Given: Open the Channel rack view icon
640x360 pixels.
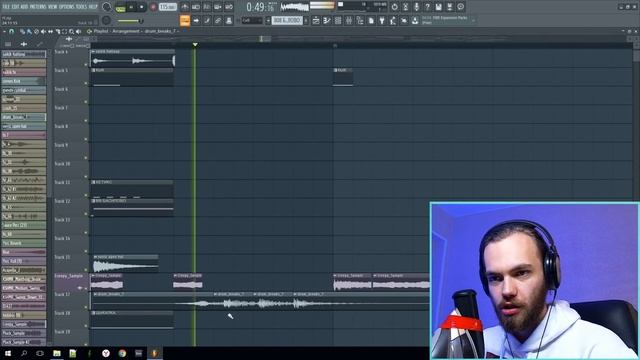Looking at the screenshot, I should (x=338, y=20).
